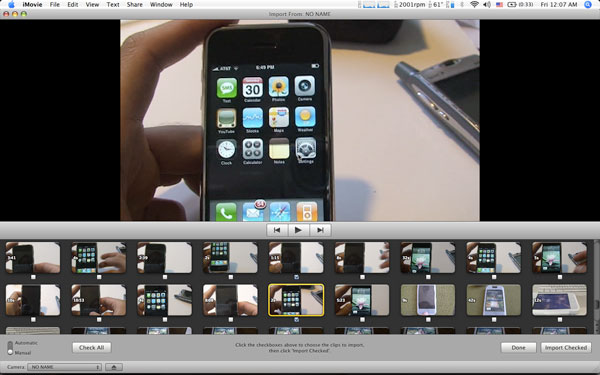This screenshot has height=375, width=600.
Task: Tick the checkbox under the 10:53 clip
Action: 99,320
